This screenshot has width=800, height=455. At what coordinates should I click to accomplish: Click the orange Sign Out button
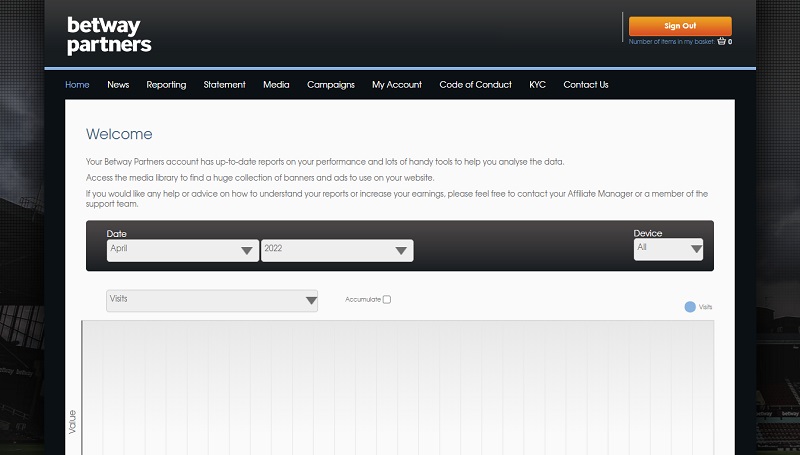coord(680,26)
